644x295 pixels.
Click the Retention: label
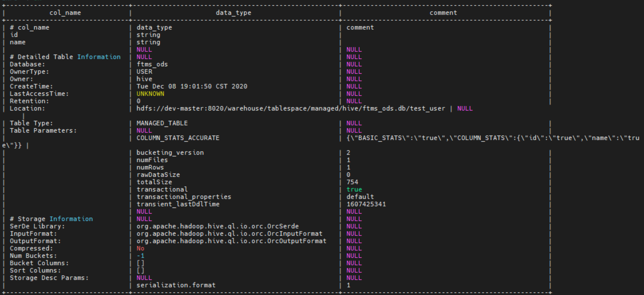click(29, 101)
